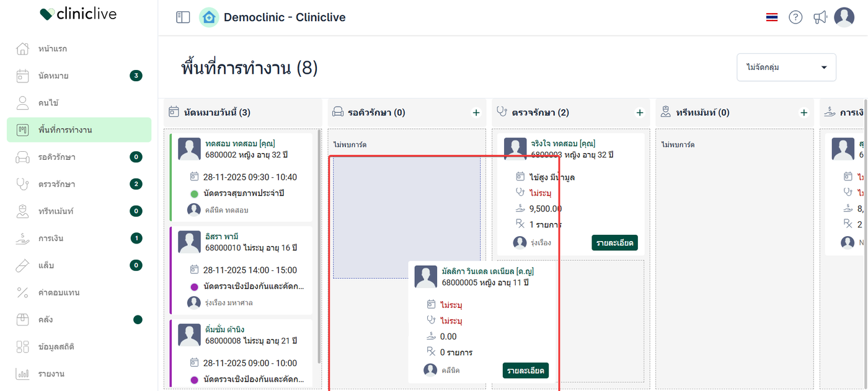
Task: Click the Democlinic home logo icon
Action: pos(209,17)
